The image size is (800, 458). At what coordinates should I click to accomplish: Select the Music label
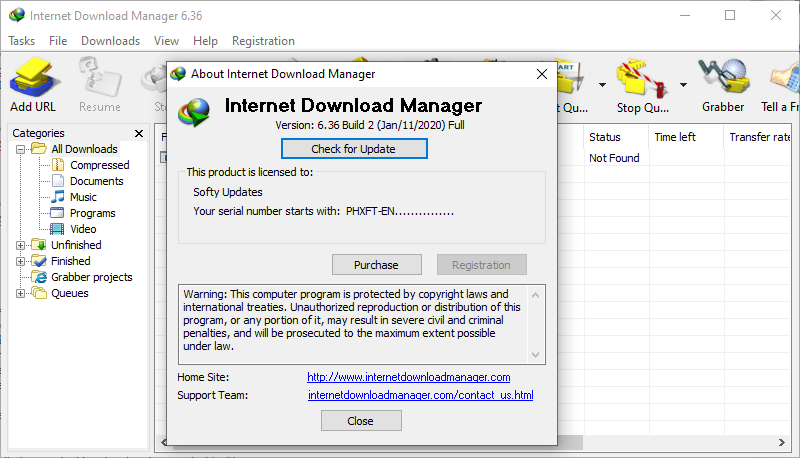click(x=83, y=197)
